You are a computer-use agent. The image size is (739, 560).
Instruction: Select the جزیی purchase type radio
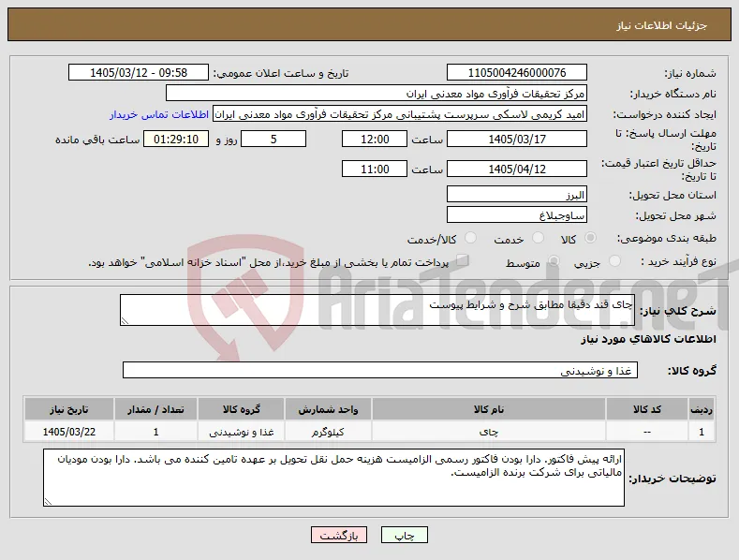(x=614, y=260)
